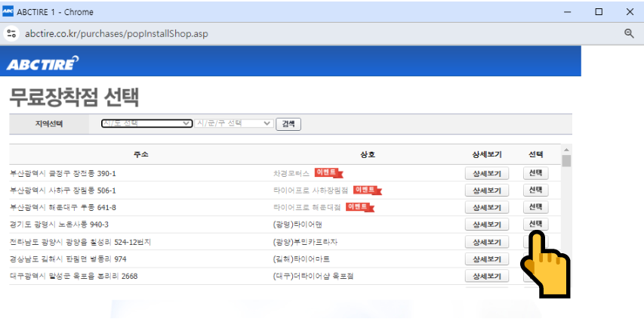Open 상세보기 for (김해)타이어마트
Screen dimensions: 644x319
click(487, 259)
